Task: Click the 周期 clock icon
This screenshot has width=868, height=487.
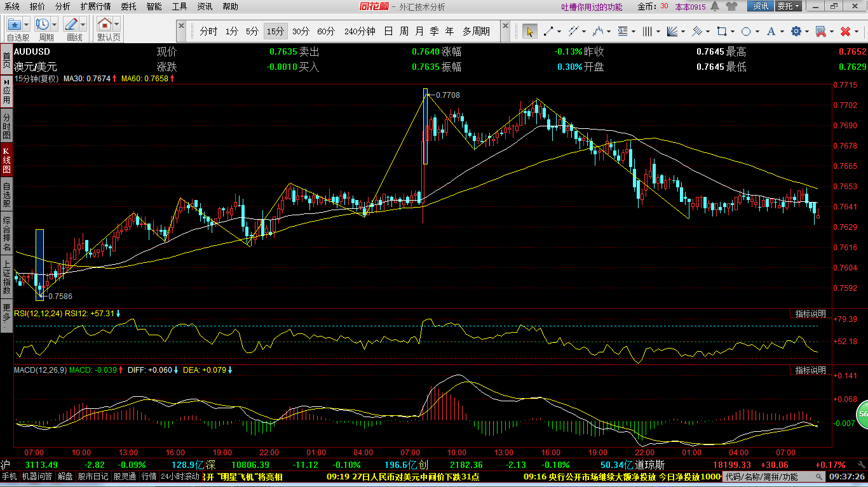Action: point(43,25)
